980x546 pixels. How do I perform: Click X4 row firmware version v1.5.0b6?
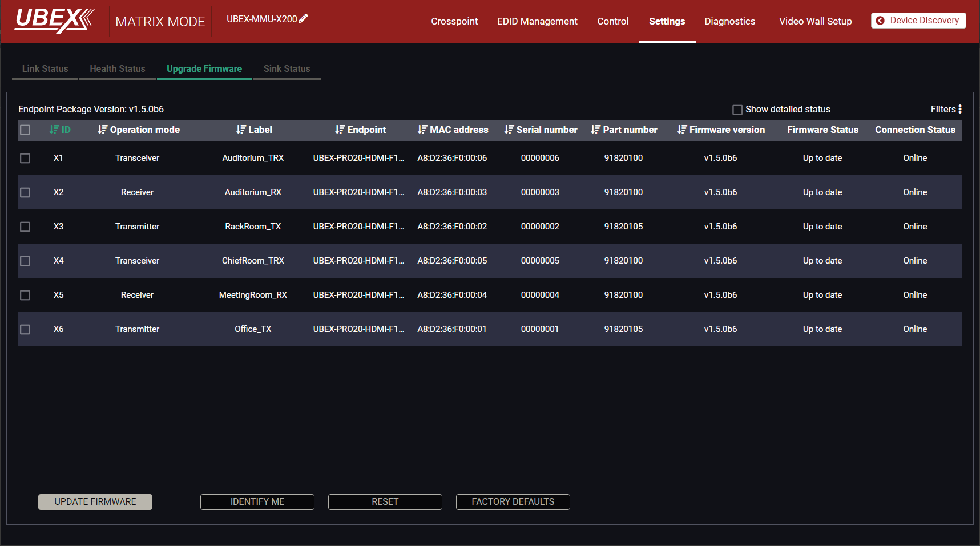(720, 261)
